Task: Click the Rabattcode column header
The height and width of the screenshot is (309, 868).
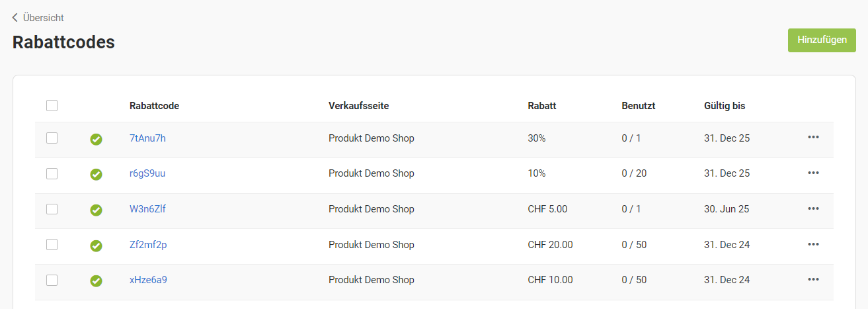Action: (154, 106)
